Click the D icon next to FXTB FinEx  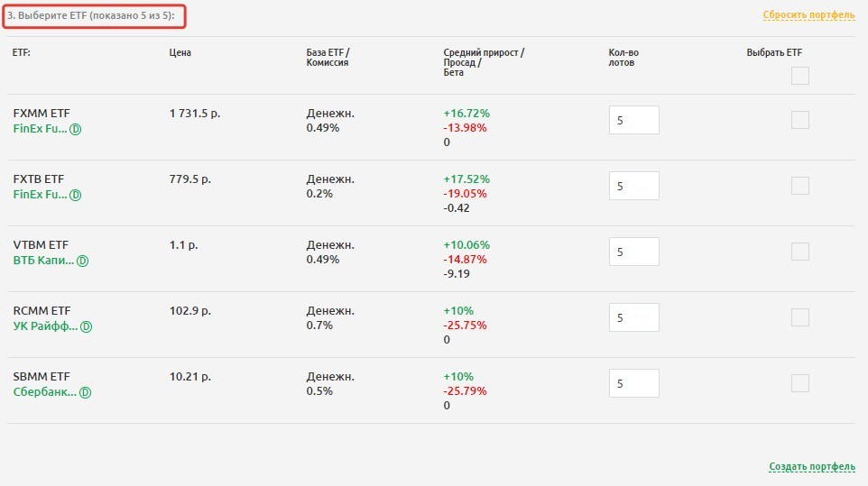(76, 195)
